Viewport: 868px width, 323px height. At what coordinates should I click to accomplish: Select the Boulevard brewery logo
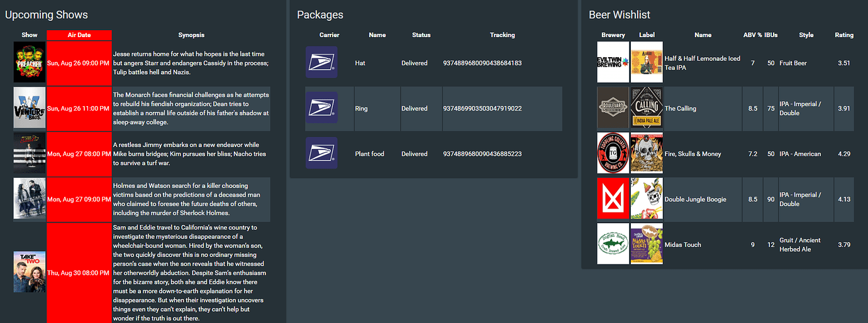[x=613, y=108]
